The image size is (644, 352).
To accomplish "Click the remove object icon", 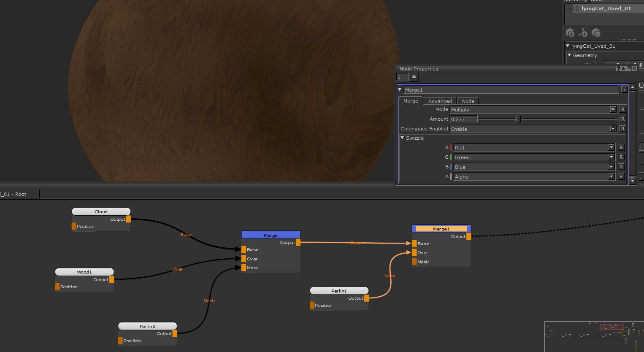I will tap(596, 33).
